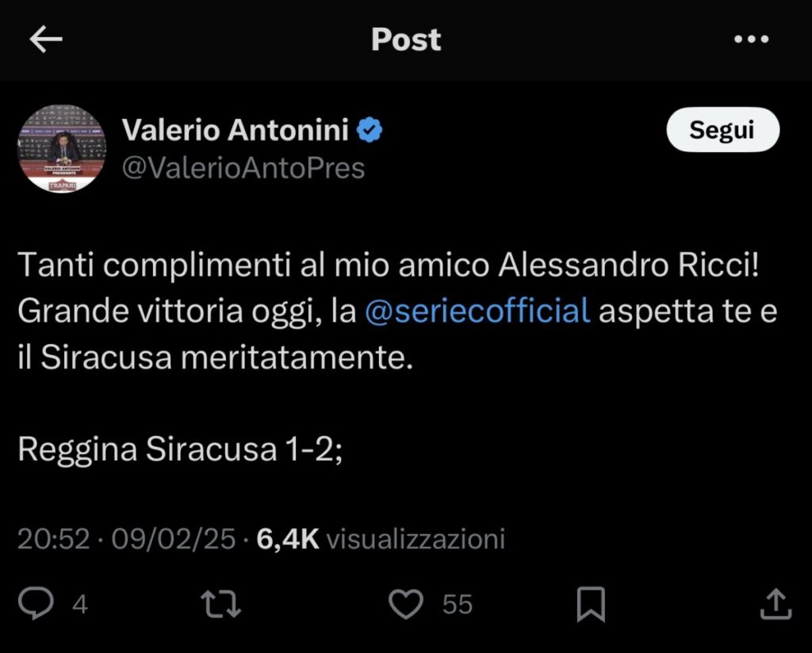
Task: Like the post with the heart icon
Action: 407,605
